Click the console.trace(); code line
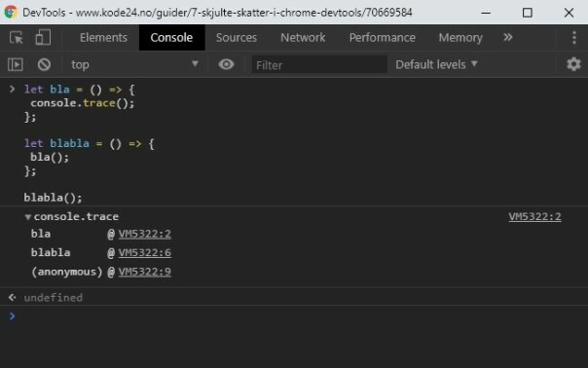The image size is (588, 368). [x=82, y=103]
